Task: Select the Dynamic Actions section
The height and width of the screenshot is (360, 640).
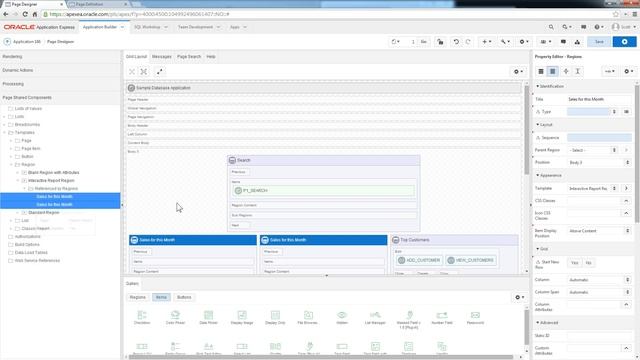Action: click(x=60, y=70)
